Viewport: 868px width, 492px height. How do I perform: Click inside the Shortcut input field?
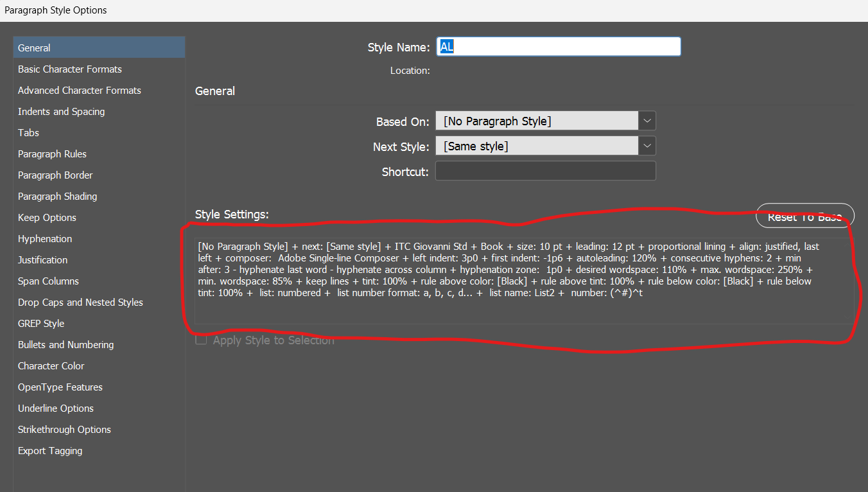click(x=545, y=170)
